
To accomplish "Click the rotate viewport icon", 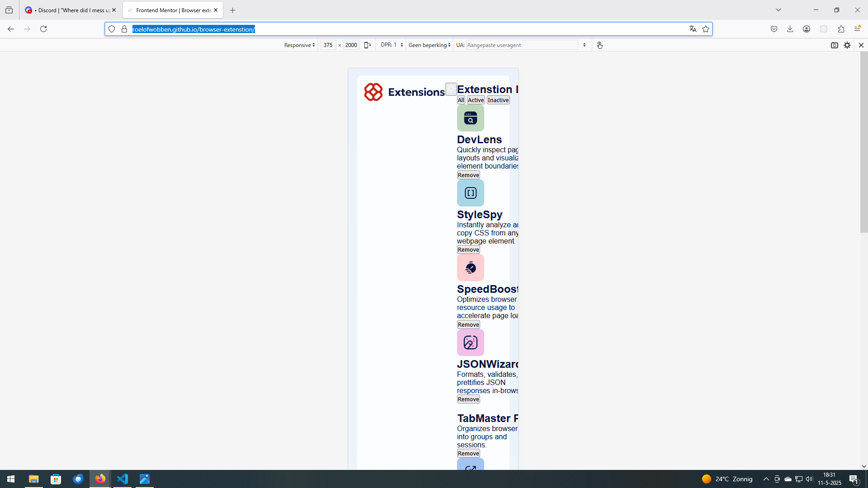I will click(x=367, y=45).
